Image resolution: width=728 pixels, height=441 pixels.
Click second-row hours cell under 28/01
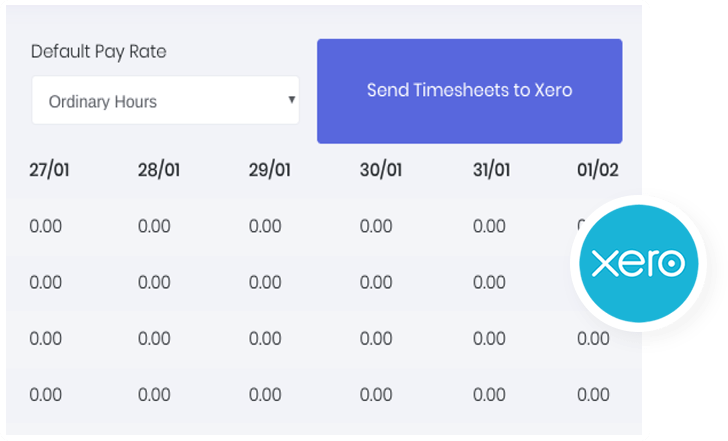point(154,283)
